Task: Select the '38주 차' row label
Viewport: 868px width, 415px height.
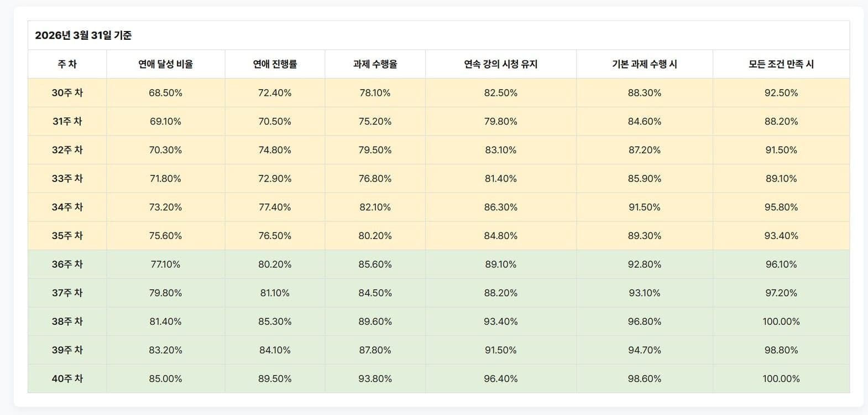Action: tap(67, 321)
